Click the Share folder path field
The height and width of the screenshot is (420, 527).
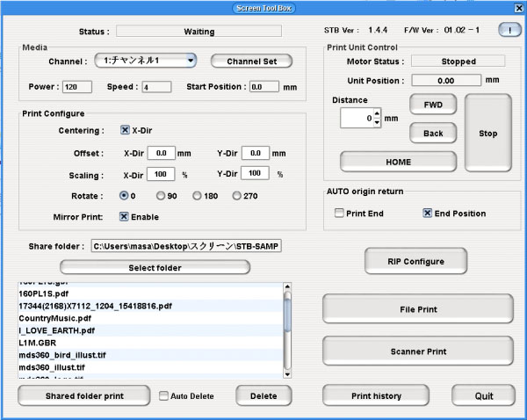pyautogui.click(x=186, y=246)
